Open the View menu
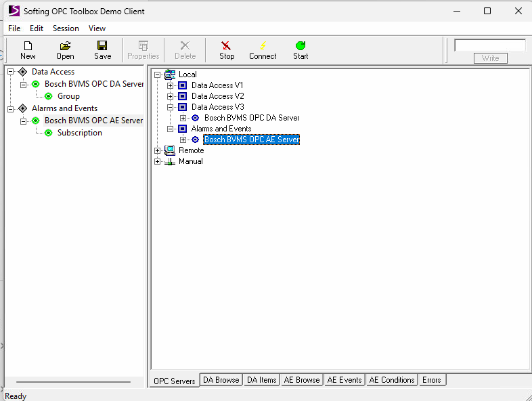This screenshot has height=401, width=532. 97,28
